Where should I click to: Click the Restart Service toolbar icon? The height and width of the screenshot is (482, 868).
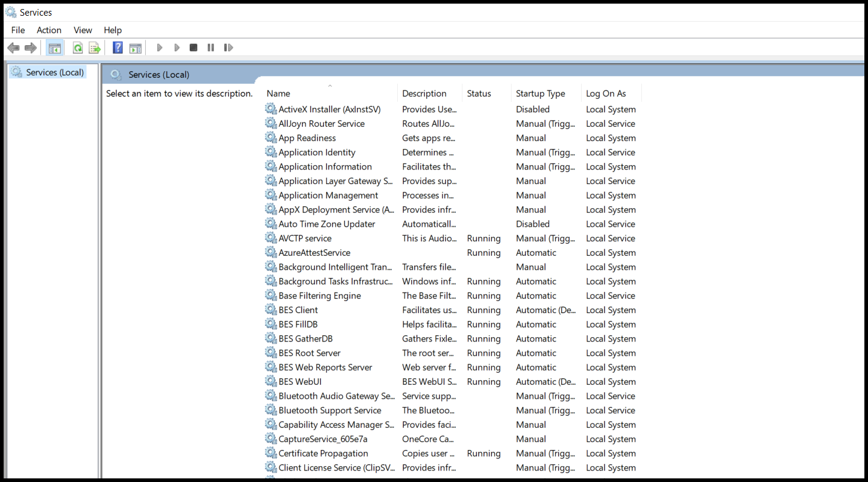pos(228,48)
